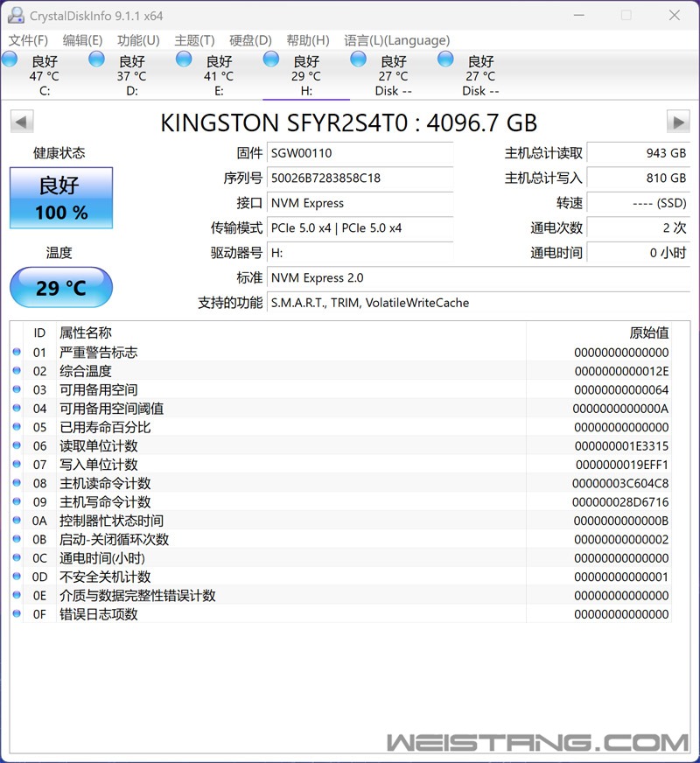Click the 属性名称 column header
Screen dimensions: 700x763
(x=86, y=332)
